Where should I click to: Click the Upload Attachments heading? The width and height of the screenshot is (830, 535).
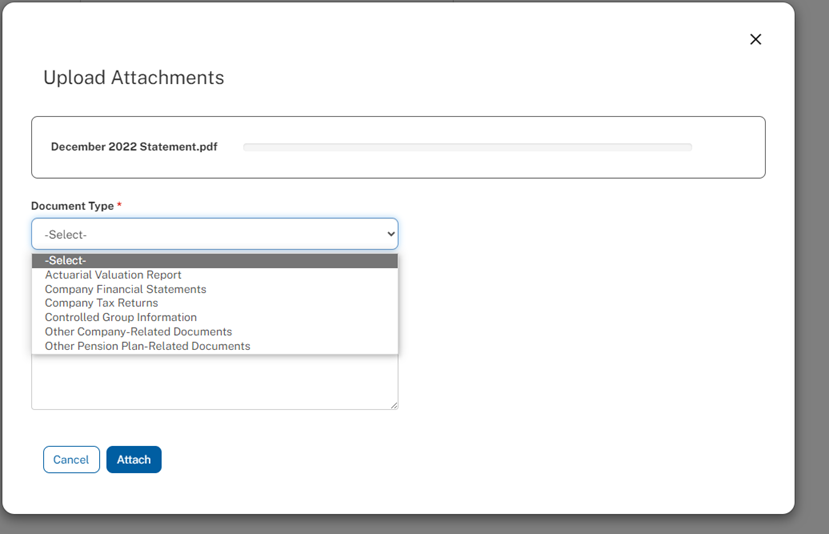[x=134, y=78]
